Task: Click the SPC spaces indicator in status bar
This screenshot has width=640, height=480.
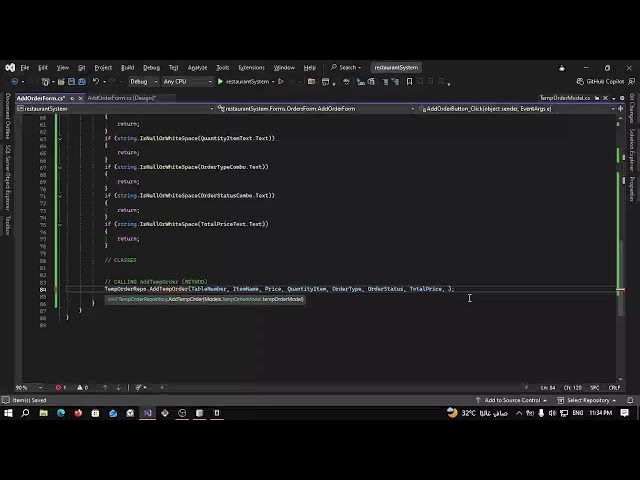Action: point(595,387)
